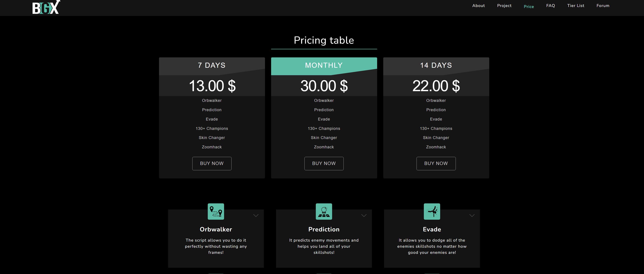Click Skin Changer in 7 Days plan

212,138
